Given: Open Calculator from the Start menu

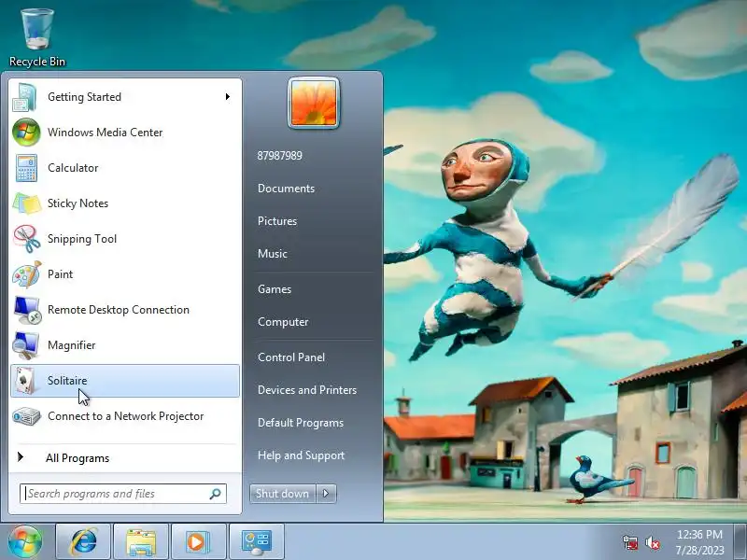Looking at the screenshot, I should [x=125, y=168].
